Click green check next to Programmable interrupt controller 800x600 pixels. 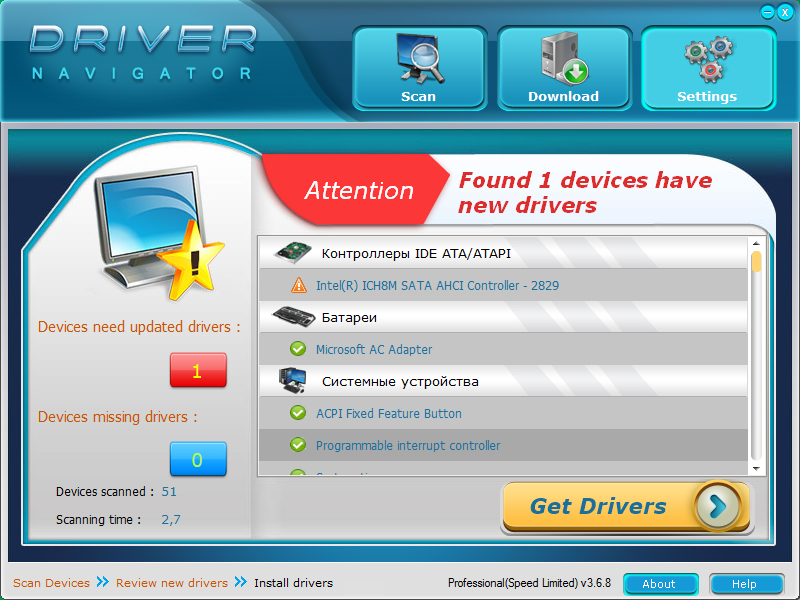(298, 445)
